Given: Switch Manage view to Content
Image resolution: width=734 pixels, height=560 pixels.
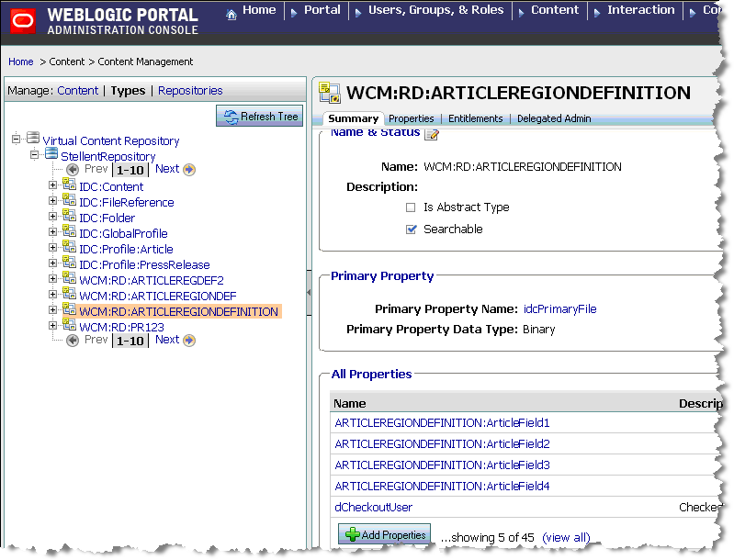Looking at the screenshot, I should click(78, 91).
